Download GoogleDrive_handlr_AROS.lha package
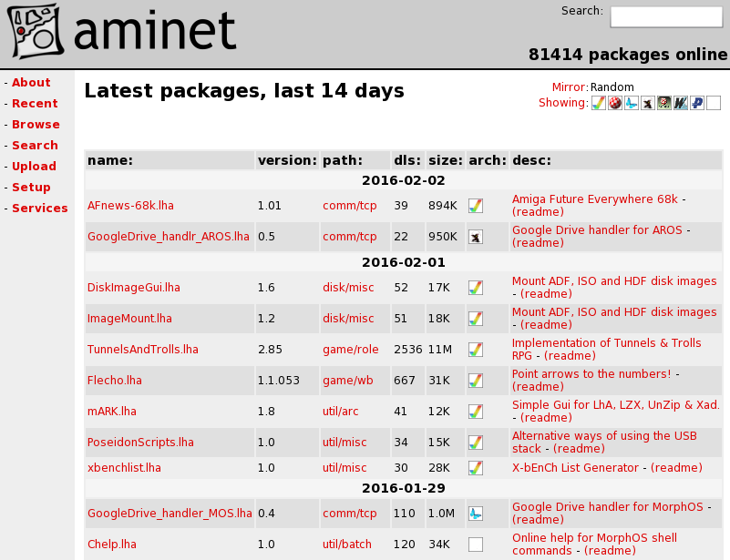The height and width of the screenshot is (560, 730). [169, 236]
